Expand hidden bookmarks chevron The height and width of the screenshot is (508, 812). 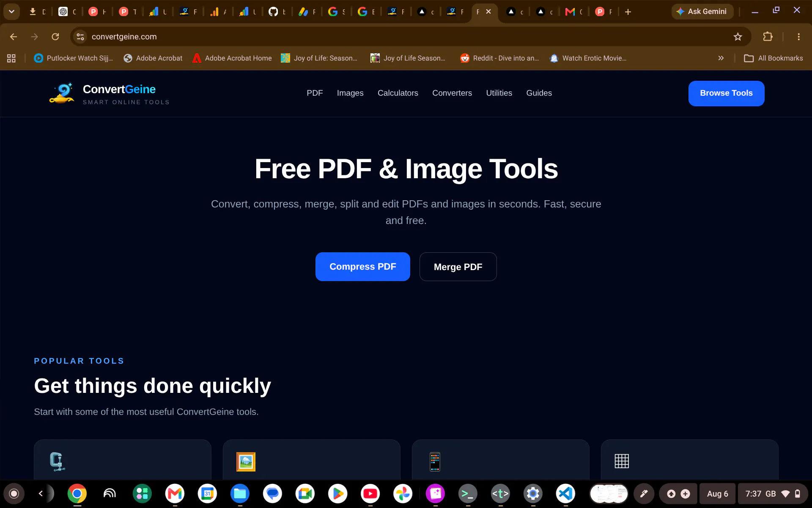tap(721, 58)
